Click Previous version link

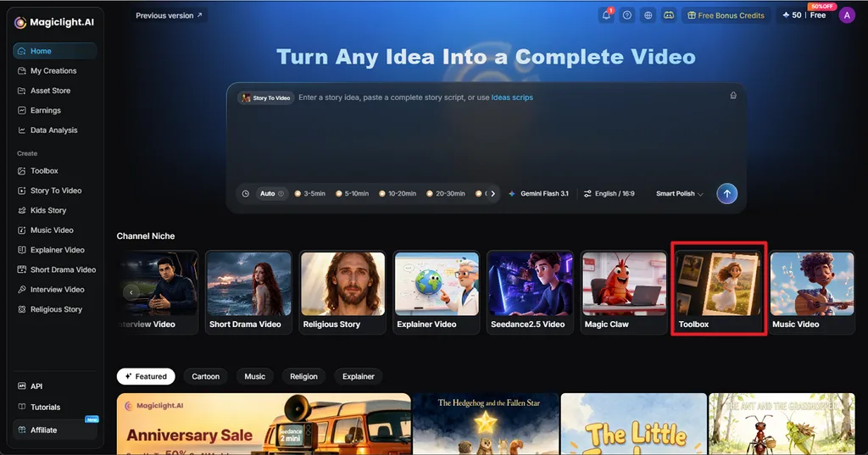(169, 15)
